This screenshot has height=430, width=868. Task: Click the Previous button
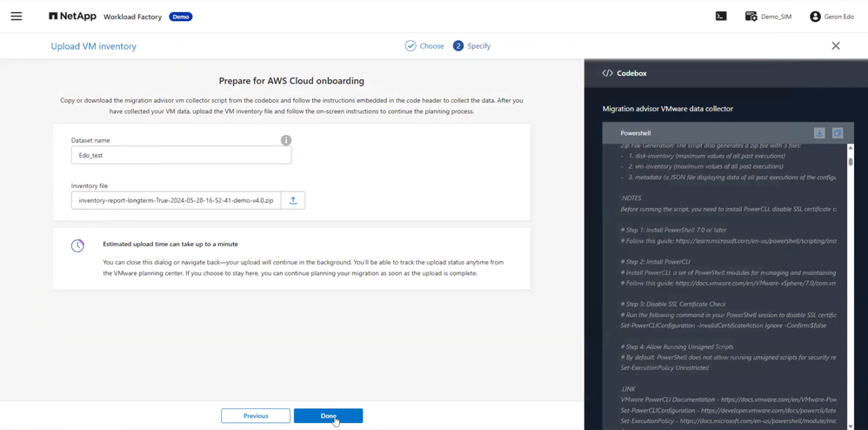coord(256,415)
